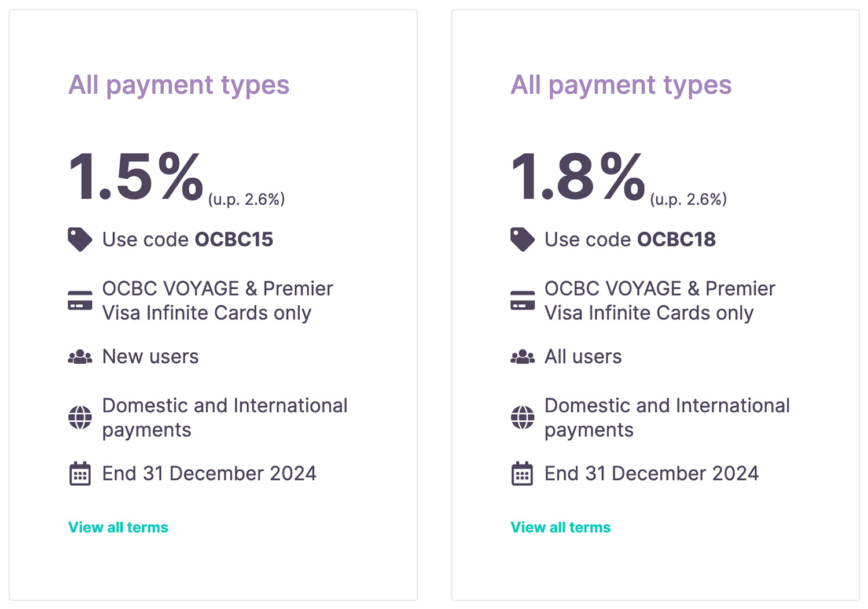
Task: Click the 1.5% rate heading
Action: [136, 177]
